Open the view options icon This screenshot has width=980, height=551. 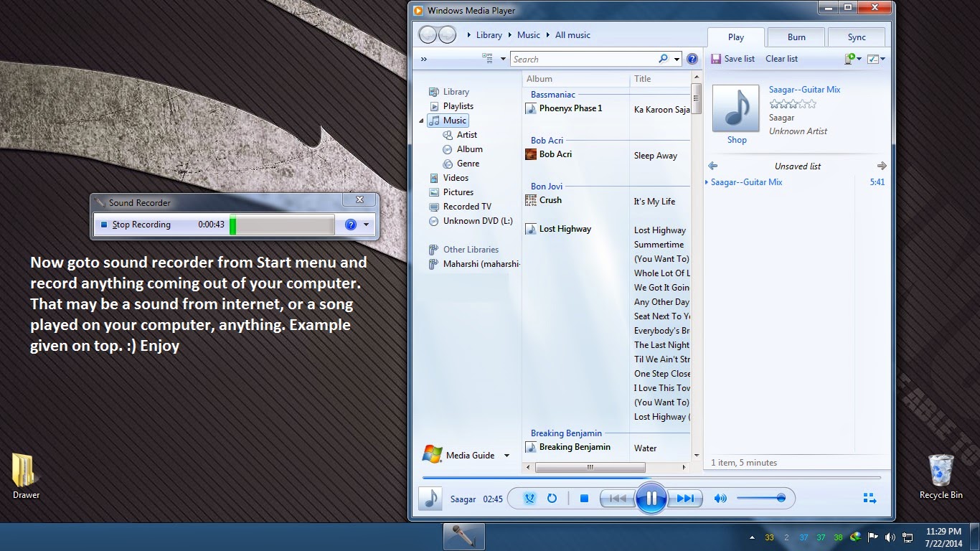pos(488,59)
